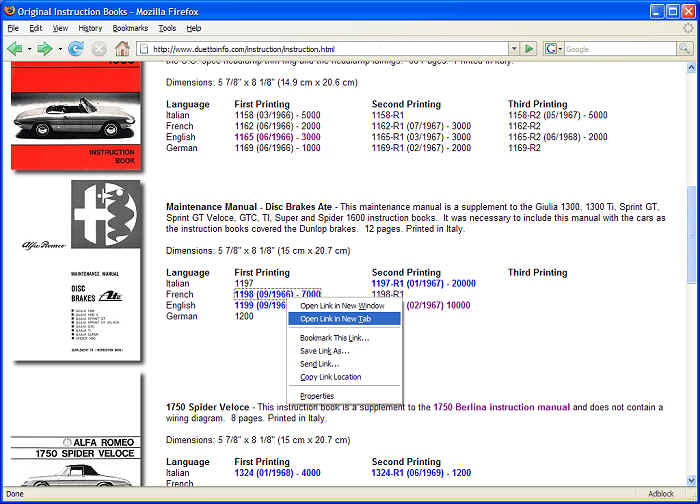The image size is (700, 504).
Task: Hit the green Go arrow beside URL
Action: coord(529,48)
